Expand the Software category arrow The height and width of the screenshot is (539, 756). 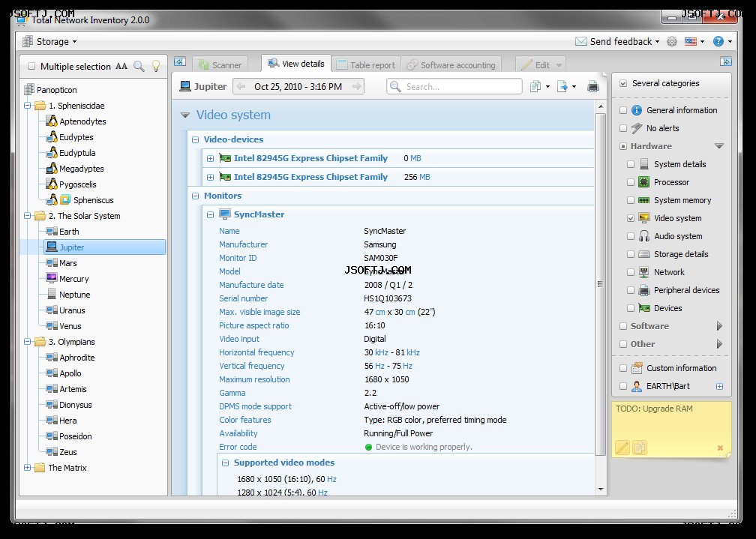pos(719,326)
